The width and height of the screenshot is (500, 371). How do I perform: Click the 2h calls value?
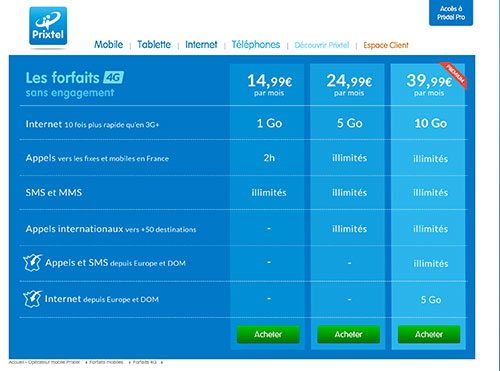[269, 157]
